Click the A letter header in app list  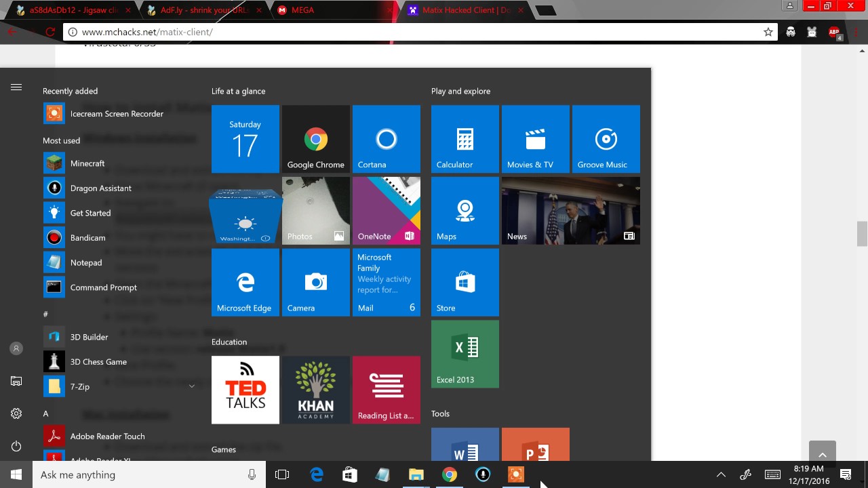click(45, 413)
